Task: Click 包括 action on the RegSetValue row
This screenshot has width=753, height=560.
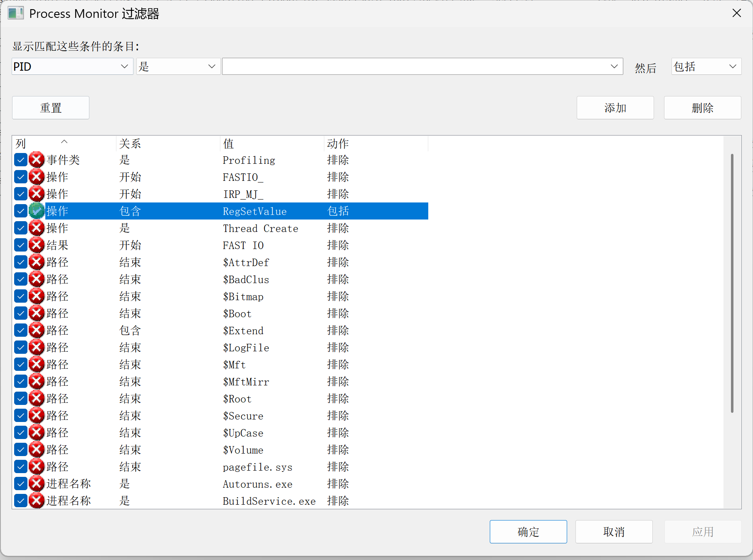Action: (x=338, y=211)
